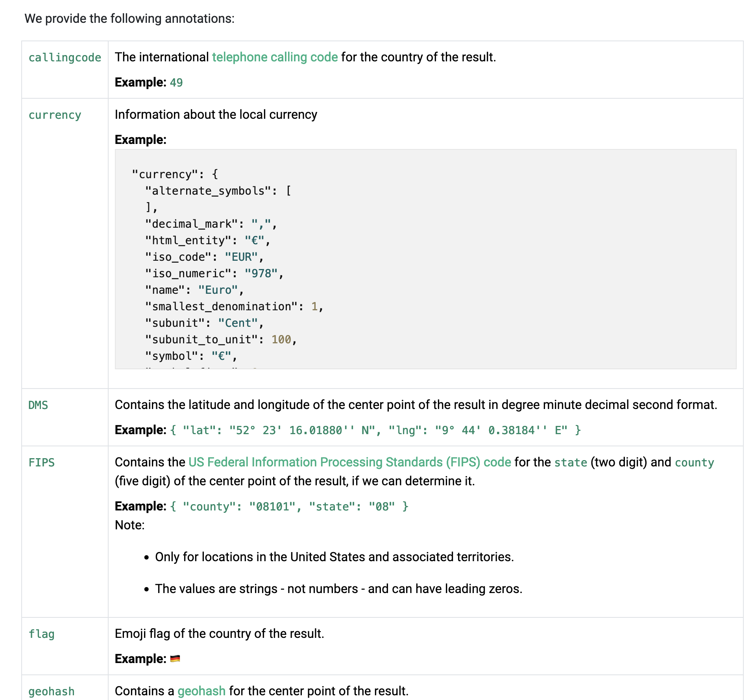The height and width of the screenshot is (700, 754).
Task: Click the inline 'county' code word in FIPS description
Action: click(695, 462)
